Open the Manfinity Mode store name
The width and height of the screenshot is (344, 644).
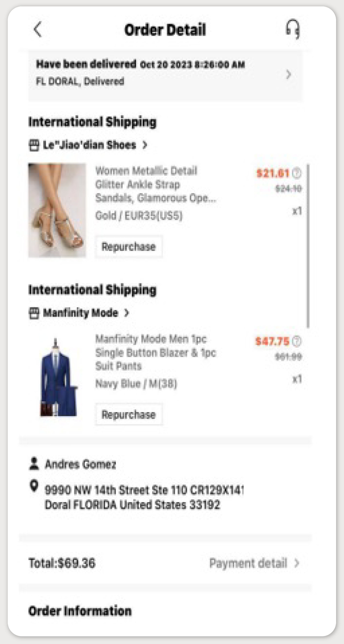(80, 313)
